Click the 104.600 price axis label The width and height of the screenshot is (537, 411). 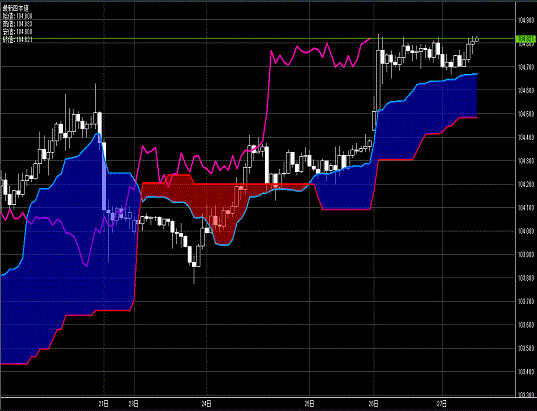tap(525, 90)
